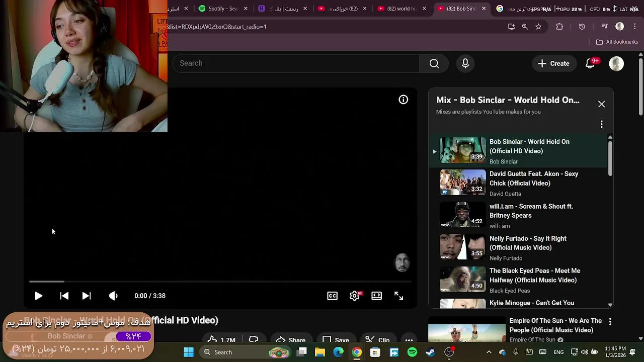Enter fullscreen video mode

[399, 296]
